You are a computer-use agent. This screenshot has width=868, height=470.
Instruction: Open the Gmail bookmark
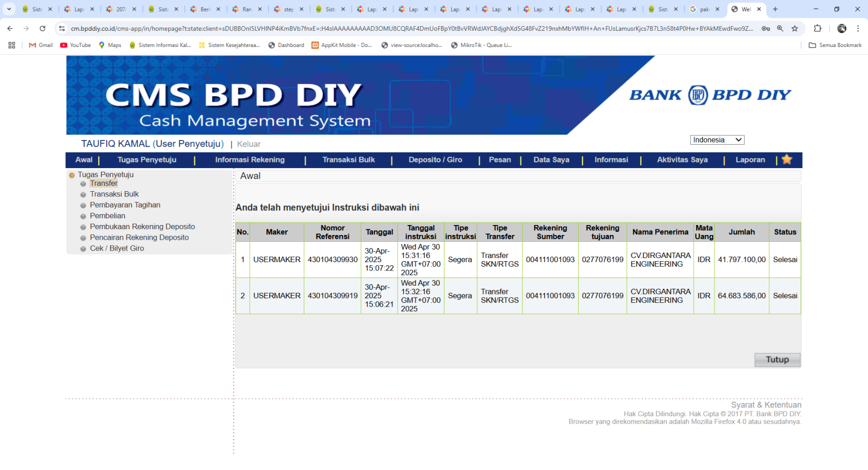tap(41, 45)
